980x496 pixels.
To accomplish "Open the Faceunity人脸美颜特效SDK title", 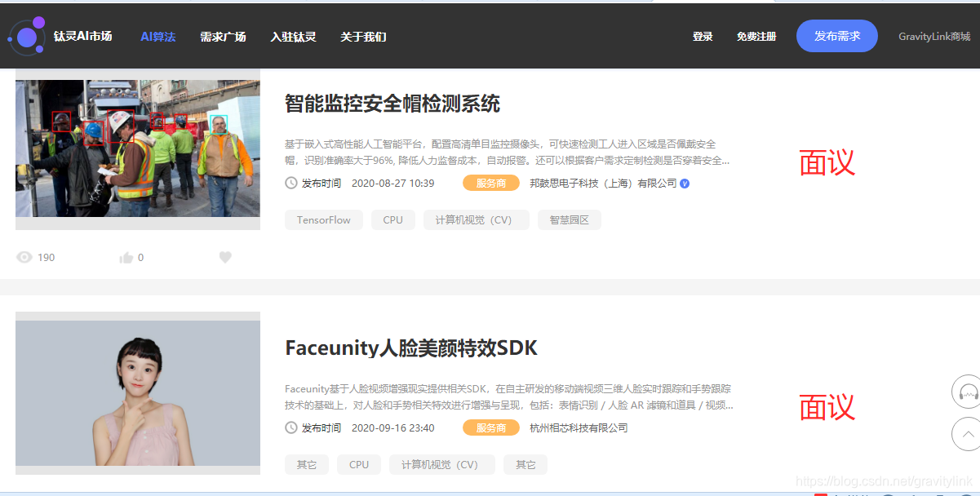I will pos(411,348).
